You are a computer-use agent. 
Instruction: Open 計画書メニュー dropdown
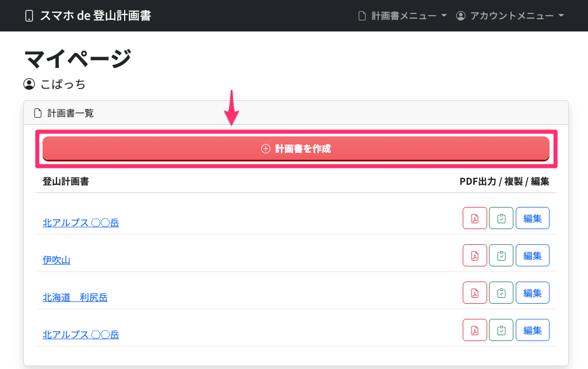click(402, 16)
